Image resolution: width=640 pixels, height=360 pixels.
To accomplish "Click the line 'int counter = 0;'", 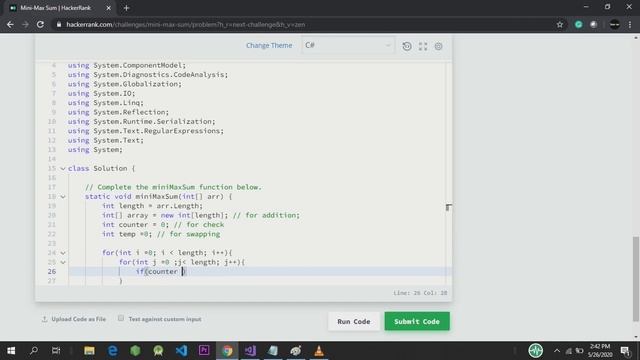I will 135,225.
